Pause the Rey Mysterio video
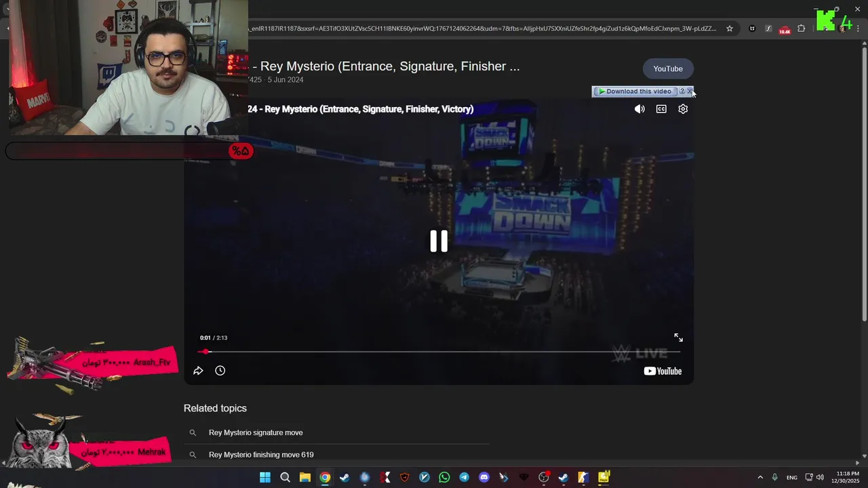Screen dimensions: 868x488 pos(439,241)
